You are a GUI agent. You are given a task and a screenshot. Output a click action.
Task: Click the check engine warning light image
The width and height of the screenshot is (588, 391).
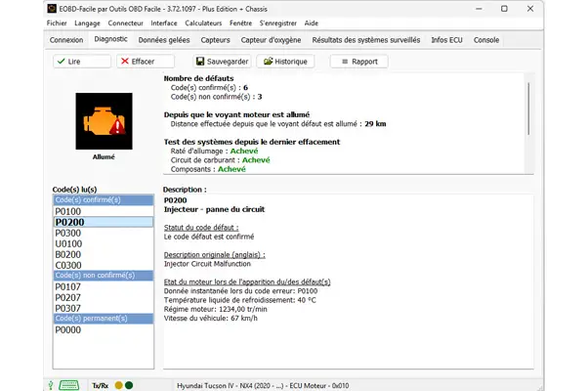pos(104,121)
